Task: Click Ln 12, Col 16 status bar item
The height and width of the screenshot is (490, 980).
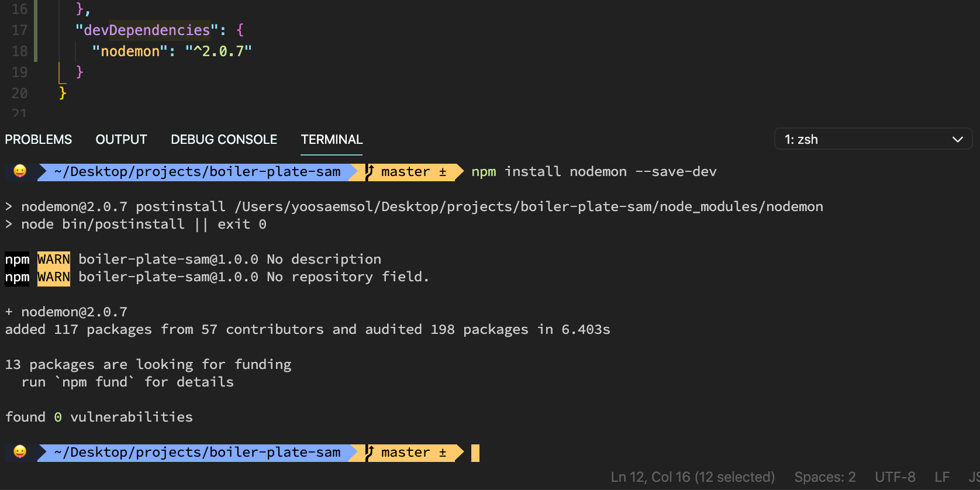Action: tap(692, 477)
